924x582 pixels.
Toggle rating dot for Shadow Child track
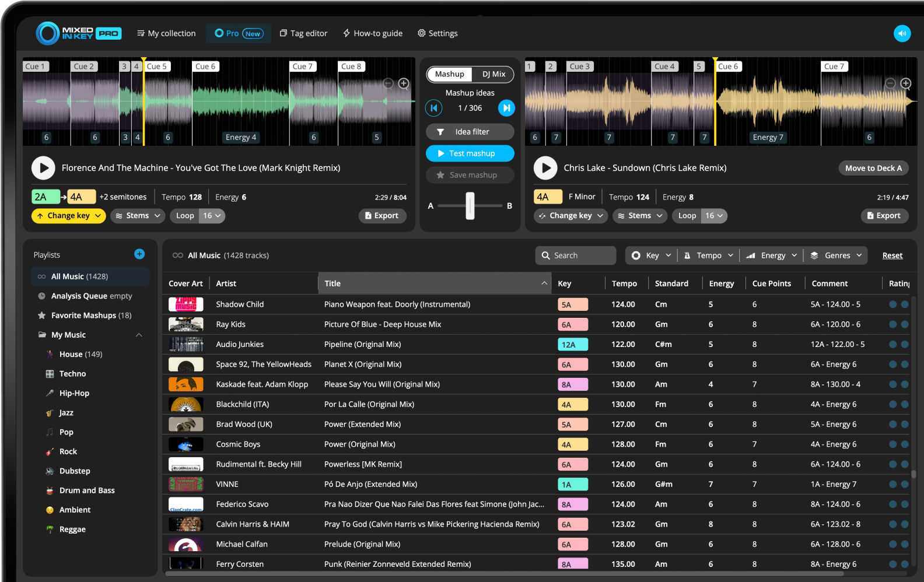click(x=892, y=304)
